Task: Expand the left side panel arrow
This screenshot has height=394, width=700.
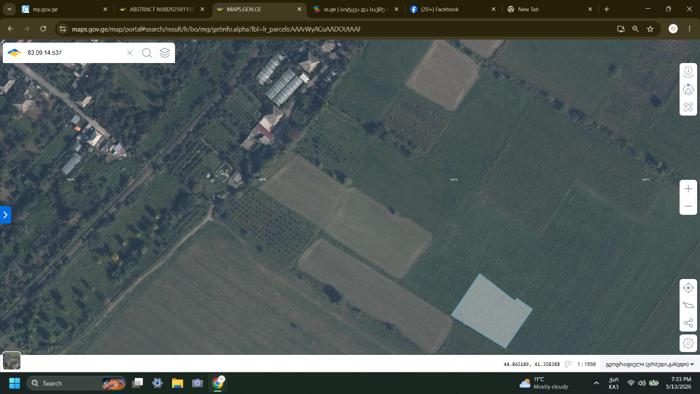Action: click(5, 215)
